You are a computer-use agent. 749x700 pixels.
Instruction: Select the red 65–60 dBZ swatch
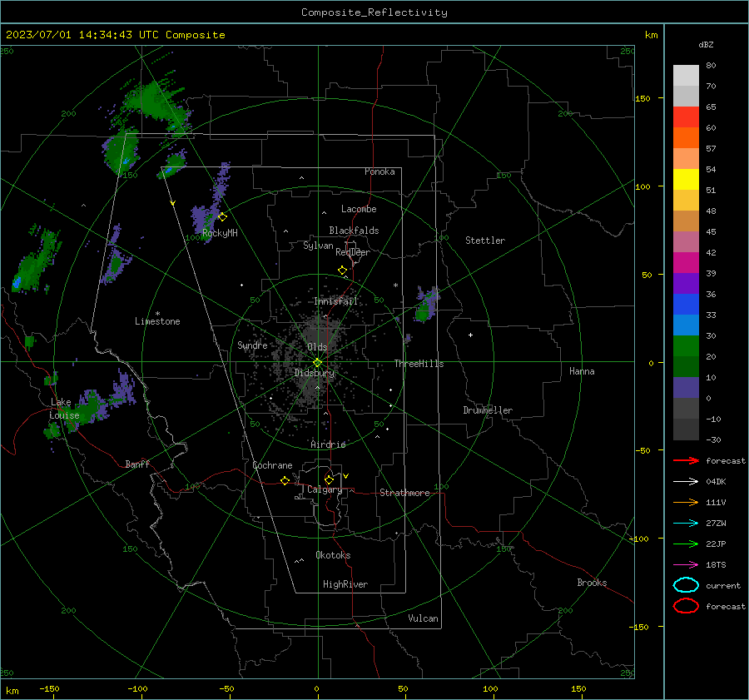(x=686, y=117)
